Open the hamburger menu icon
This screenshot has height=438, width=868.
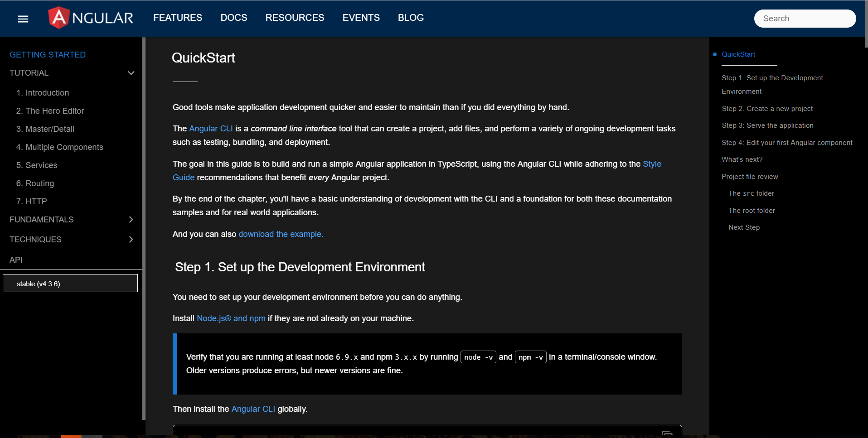23,19
